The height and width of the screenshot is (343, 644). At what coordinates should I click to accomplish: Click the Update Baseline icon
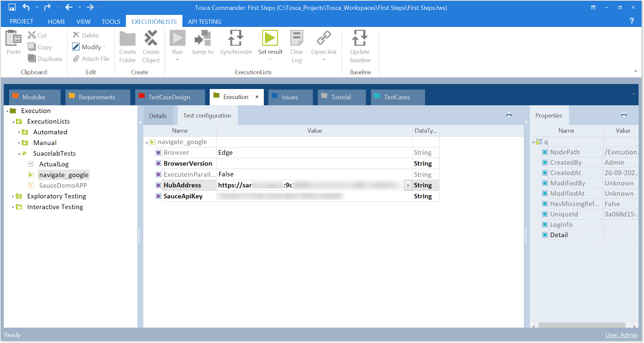pos(360,38)
